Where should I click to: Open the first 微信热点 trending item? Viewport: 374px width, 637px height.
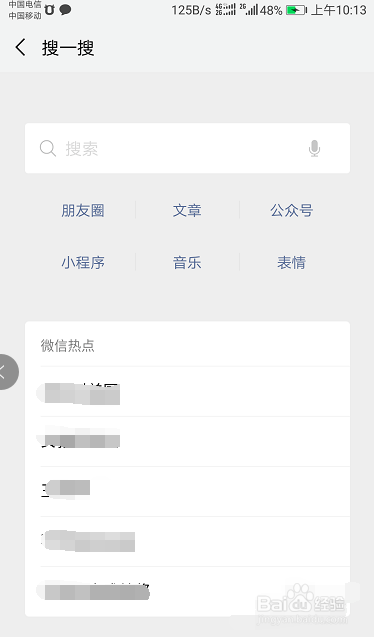pyautogui.click(x=195, y=392)
